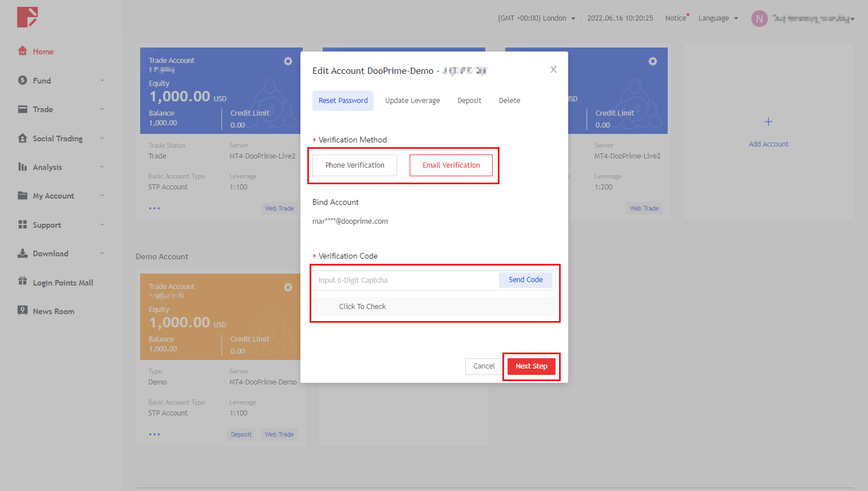This screenshot has height=491, width=868.
Task: Click the News Room icon
Action: coord(22,310)
